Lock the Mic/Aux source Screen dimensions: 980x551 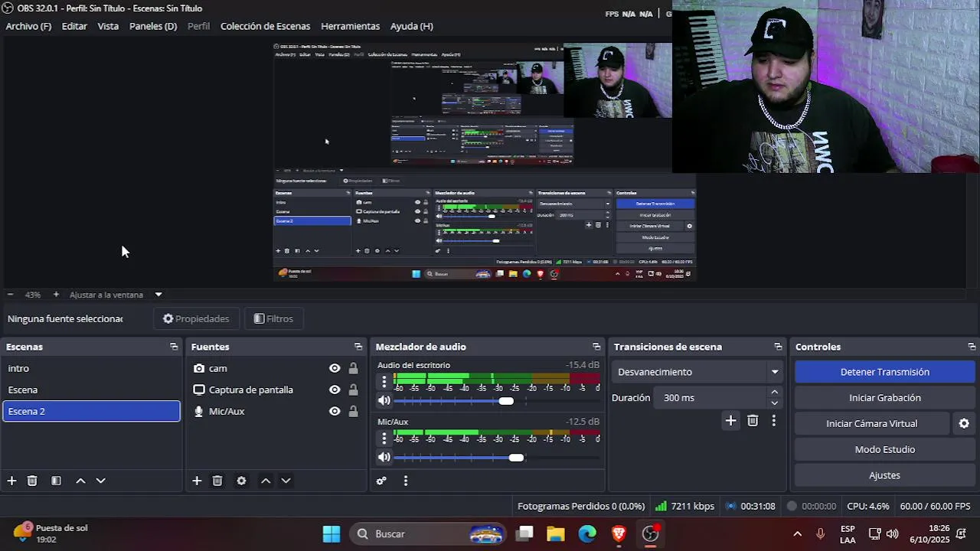[x=353, y=411]
